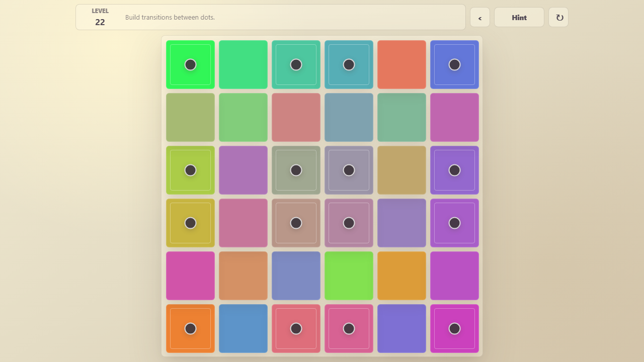Image resolution: width=644 pixels, height=362 pixels.
Task: Click the coral red tile in top row
Action: click(401, 64)
